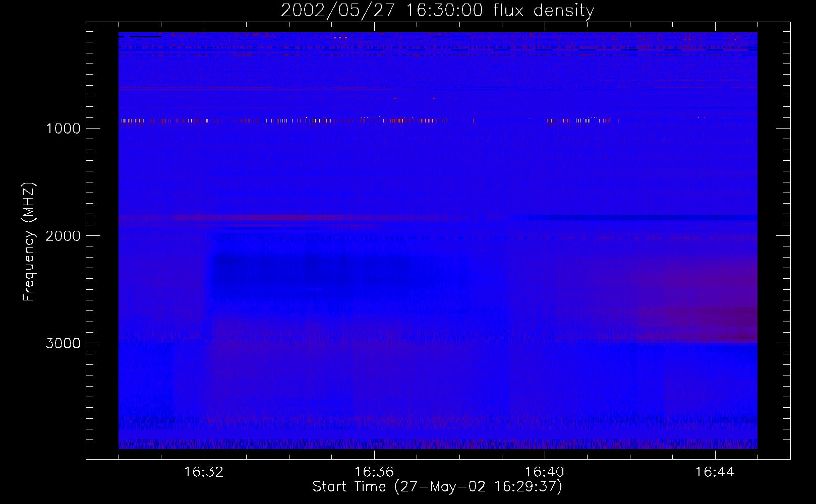Click the "16:40" time tick label
This screenshot has width=816, height=504.
coord(545,472)
